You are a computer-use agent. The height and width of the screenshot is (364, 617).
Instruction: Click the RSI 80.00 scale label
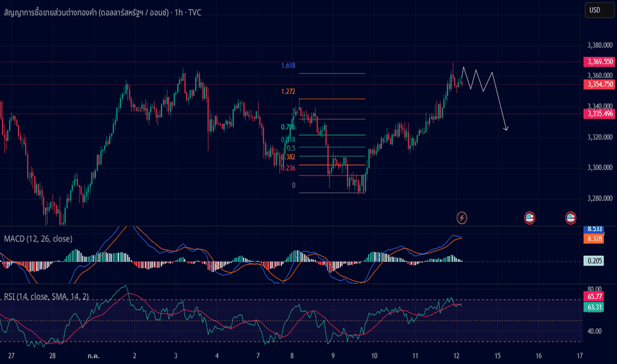pos(594,289)
